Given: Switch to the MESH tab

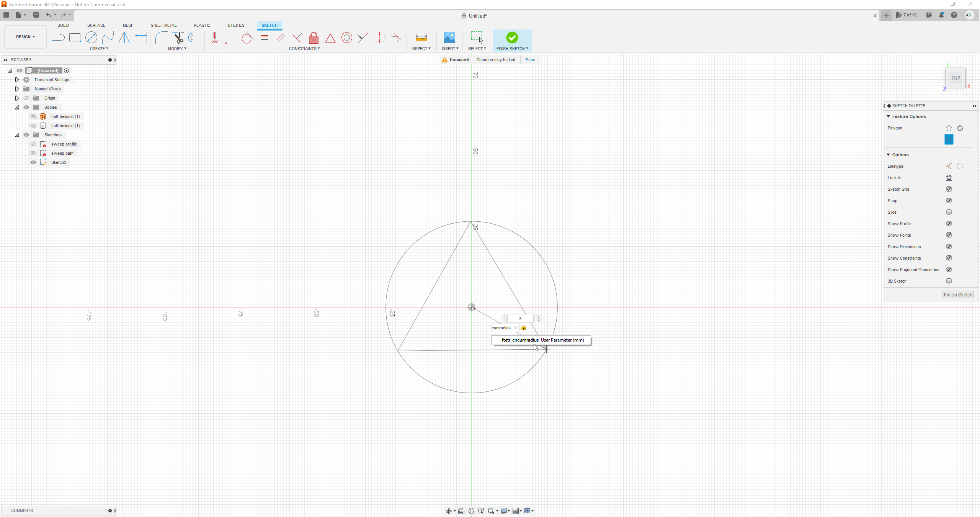Looking at the screenshot, I should click(128, 25).
